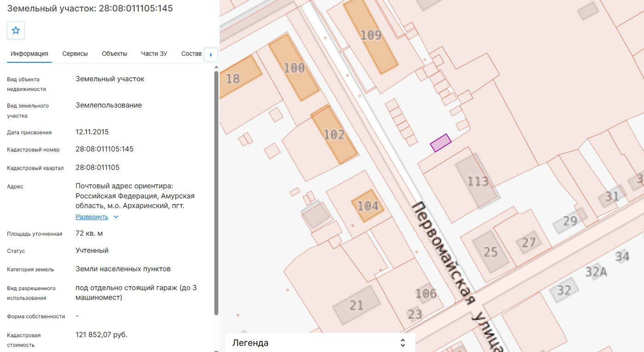Expand address via chevron next to Развернуть
644x352 pixels.
coord(116,217)
